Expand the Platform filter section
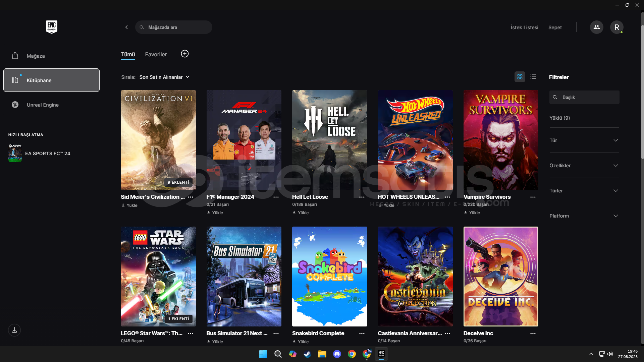The width and height of the screenshot is (644, 362). pos(584,216)
